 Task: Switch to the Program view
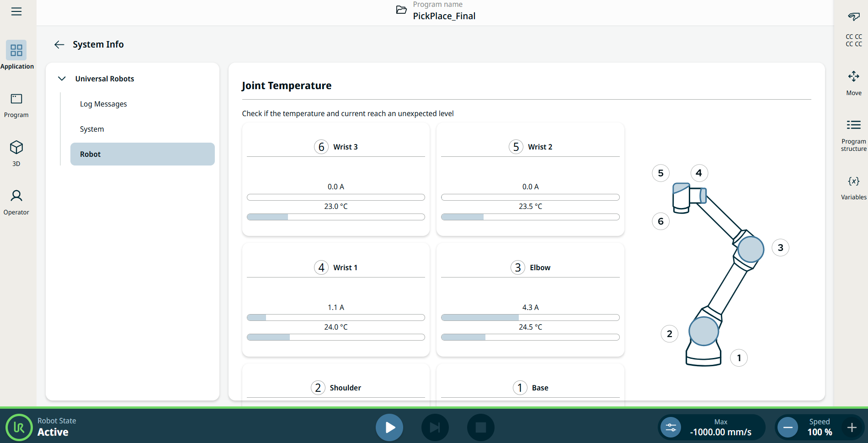tap(16, 105)
